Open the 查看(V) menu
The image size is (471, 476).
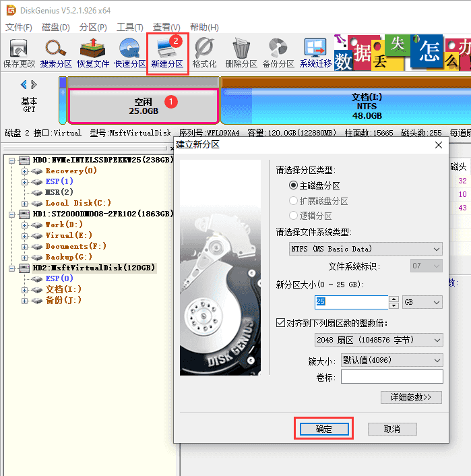[x=166, y=28]
